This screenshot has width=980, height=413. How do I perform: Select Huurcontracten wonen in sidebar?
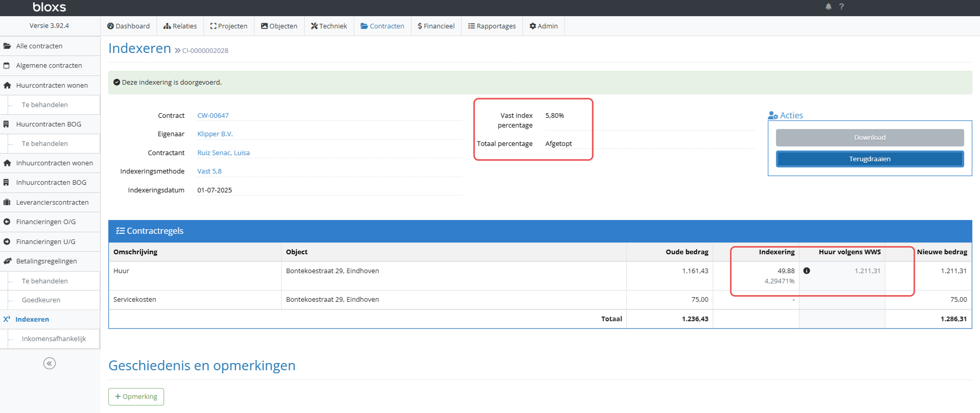point(50,85)
